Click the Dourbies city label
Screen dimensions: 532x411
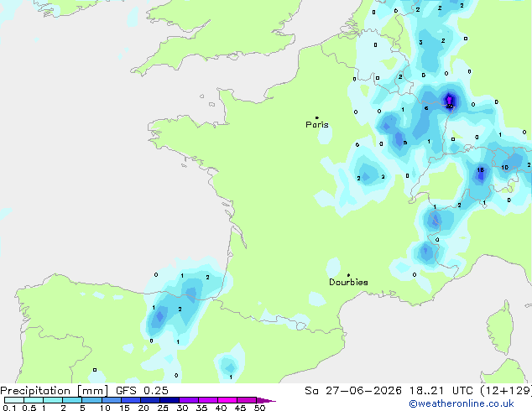tap(348, 282)
